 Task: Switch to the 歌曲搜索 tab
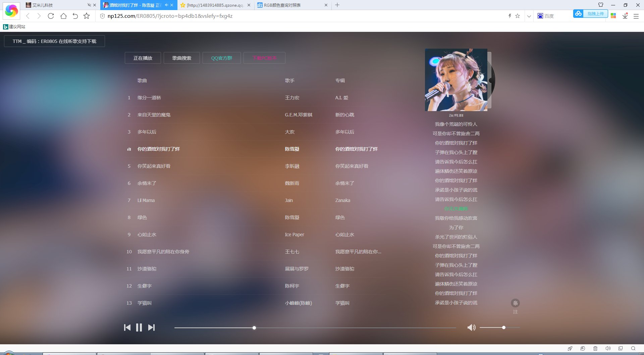(x=181, y=58)
